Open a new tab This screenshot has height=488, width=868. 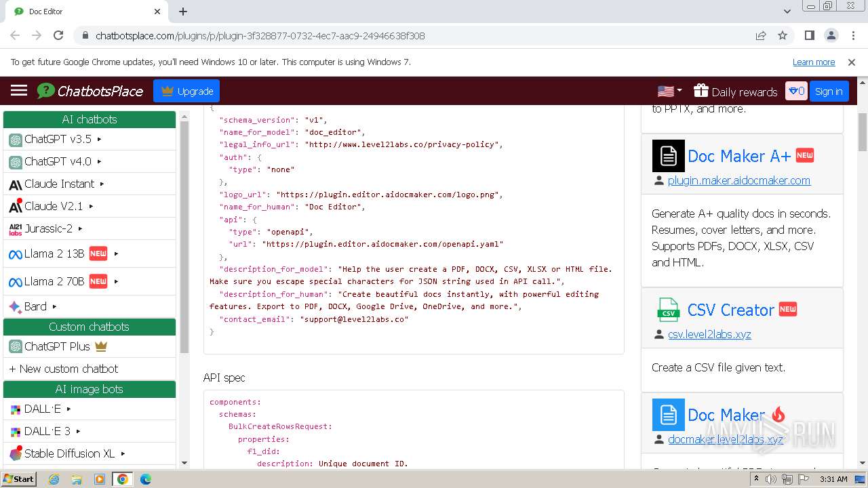183,12
